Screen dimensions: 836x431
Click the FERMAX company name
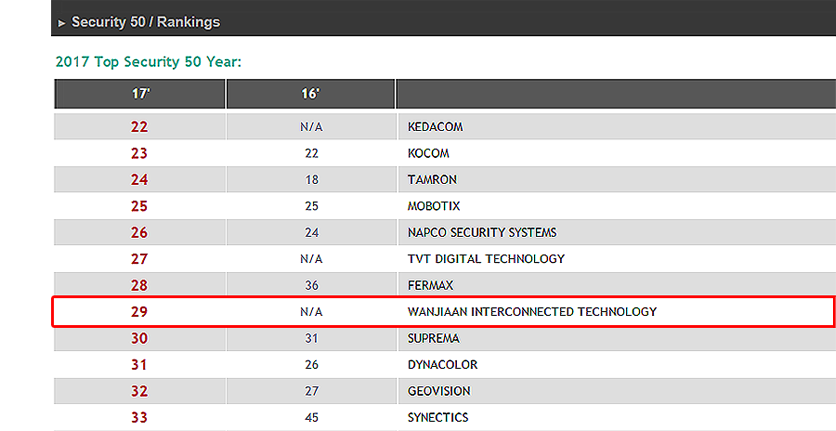click(430, 285)
